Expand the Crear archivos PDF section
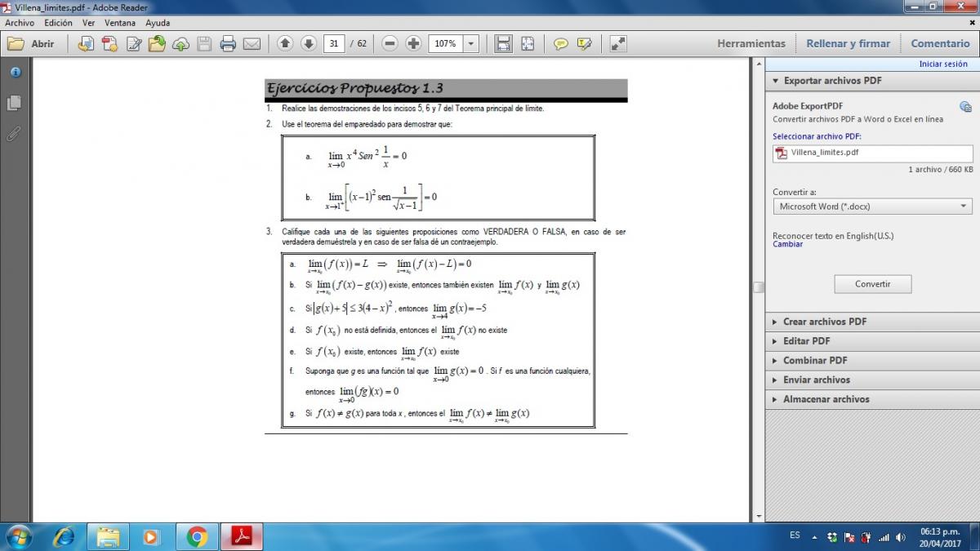The height and width of the screenshot is (551, 980). (x=824, y=322)
